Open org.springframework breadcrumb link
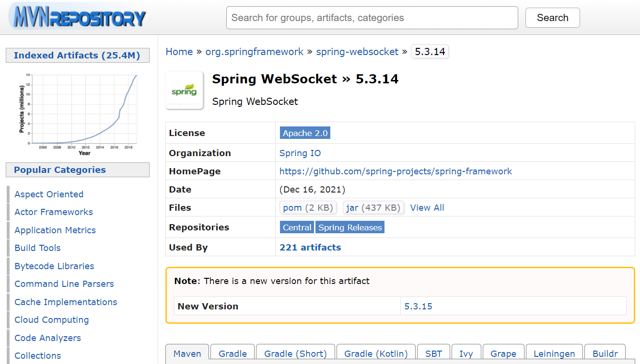640x364 pixels. point(255,52)
